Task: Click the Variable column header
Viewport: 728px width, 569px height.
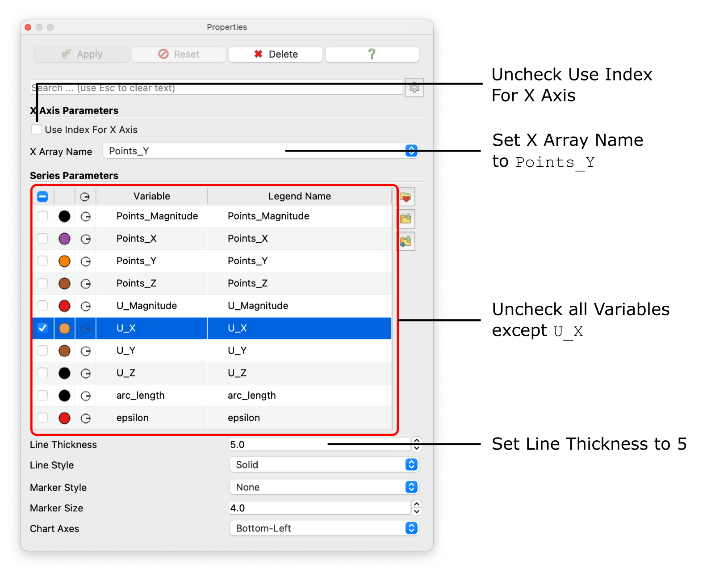Action: click(x=151, y=196)
